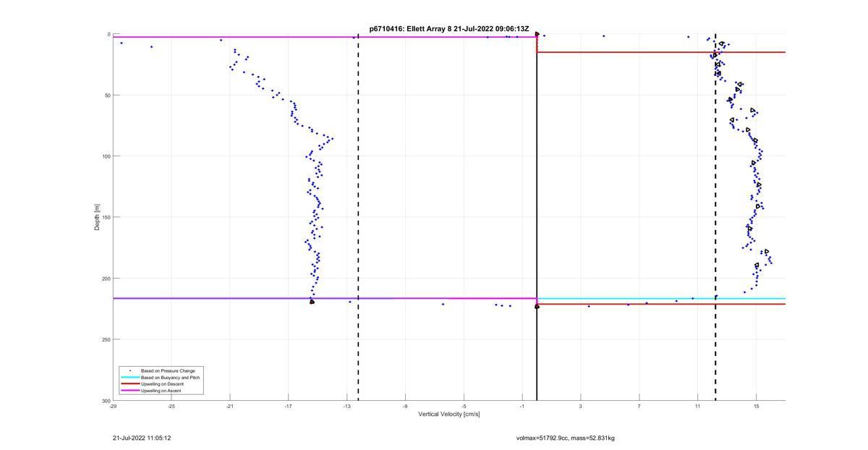Click x-axis tick label '-1'

click(x=522, y=407)
